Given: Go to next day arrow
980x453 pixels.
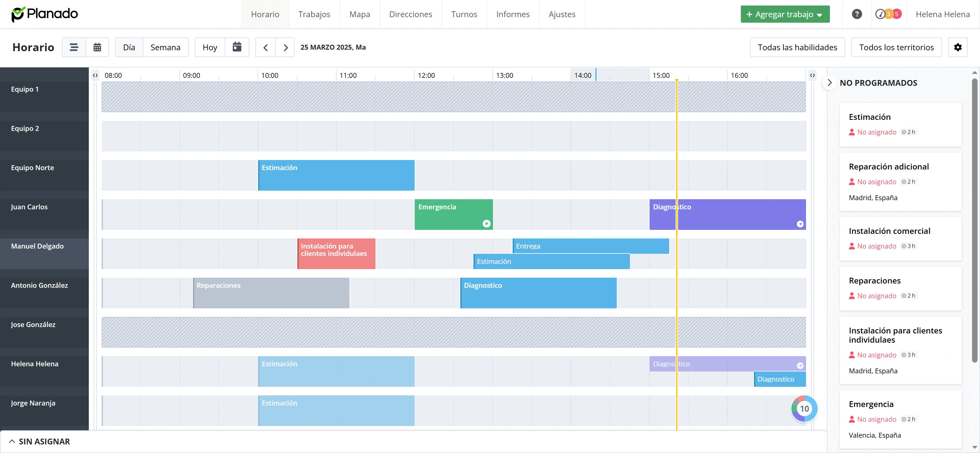Looking at the screenshot, I should tap(285, 47).
